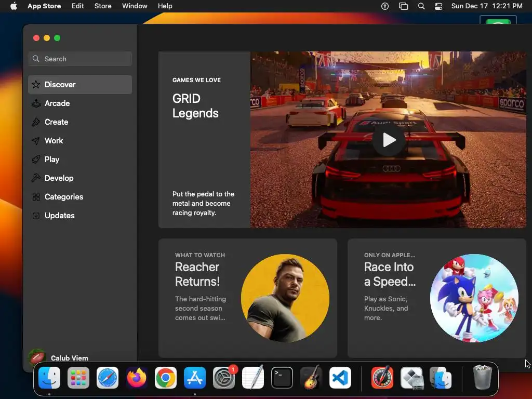This screenshot has height=399, width=532.
Task: Open the Updates label in sidebar
Action: (x=59, y=216)
